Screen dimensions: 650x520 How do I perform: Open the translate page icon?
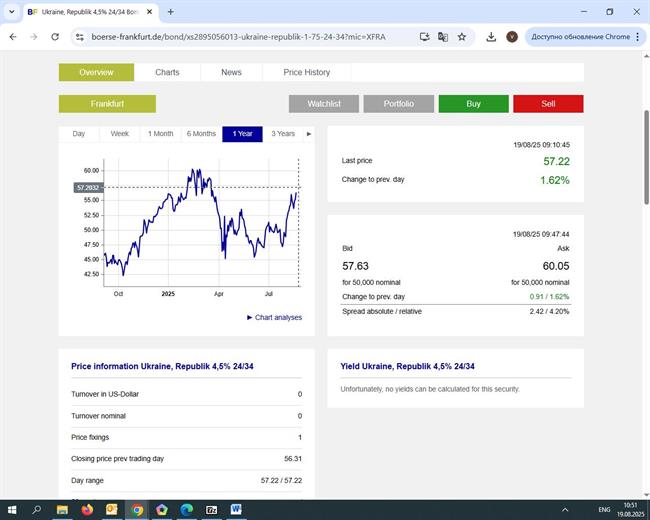[x=443, y=37]
